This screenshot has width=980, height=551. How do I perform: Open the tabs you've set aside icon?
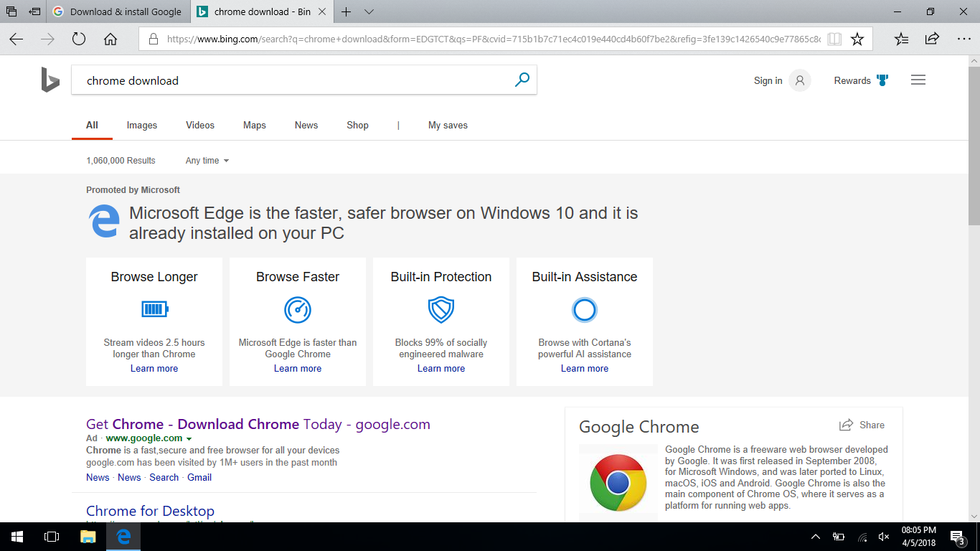(x=11, y=11)
